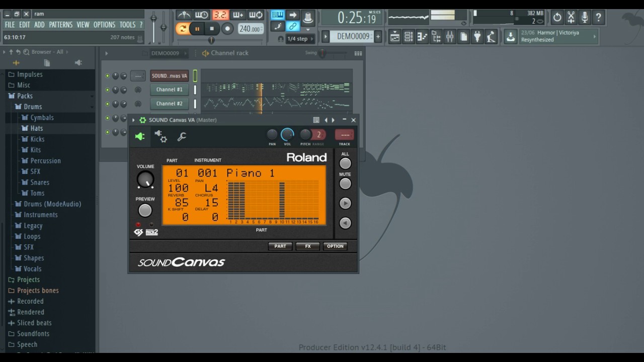644x362 pixels.
Task: Click the FX button on Sound Canvas
Action: 308,246
